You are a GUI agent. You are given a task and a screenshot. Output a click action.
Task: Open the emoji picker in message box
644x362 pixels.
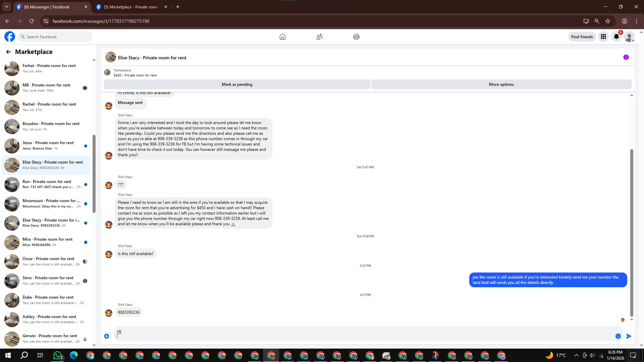tap(618, 336)
